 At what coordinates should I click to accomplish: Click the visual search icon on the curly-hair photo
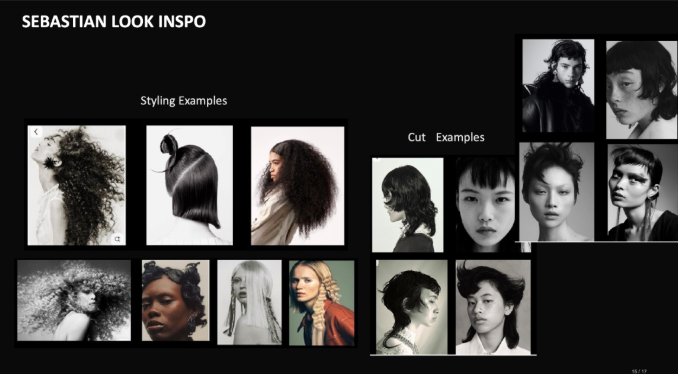(x=117, y=239)
